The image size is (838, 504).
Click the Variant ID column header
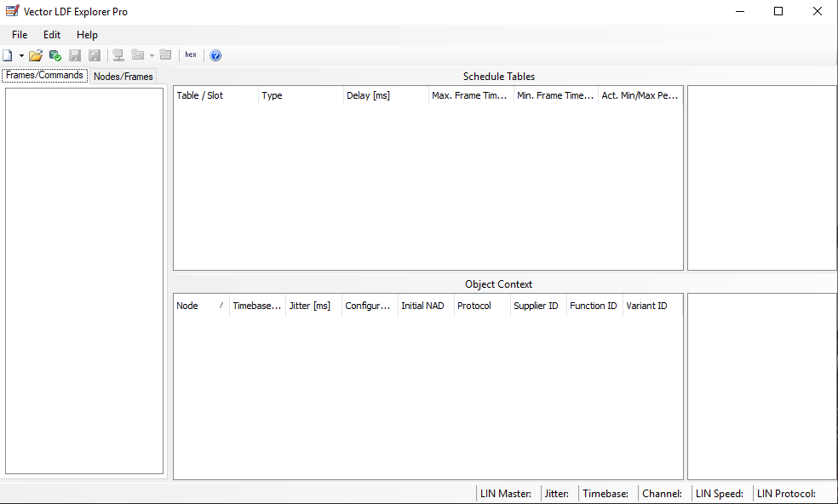pos(652,306)
